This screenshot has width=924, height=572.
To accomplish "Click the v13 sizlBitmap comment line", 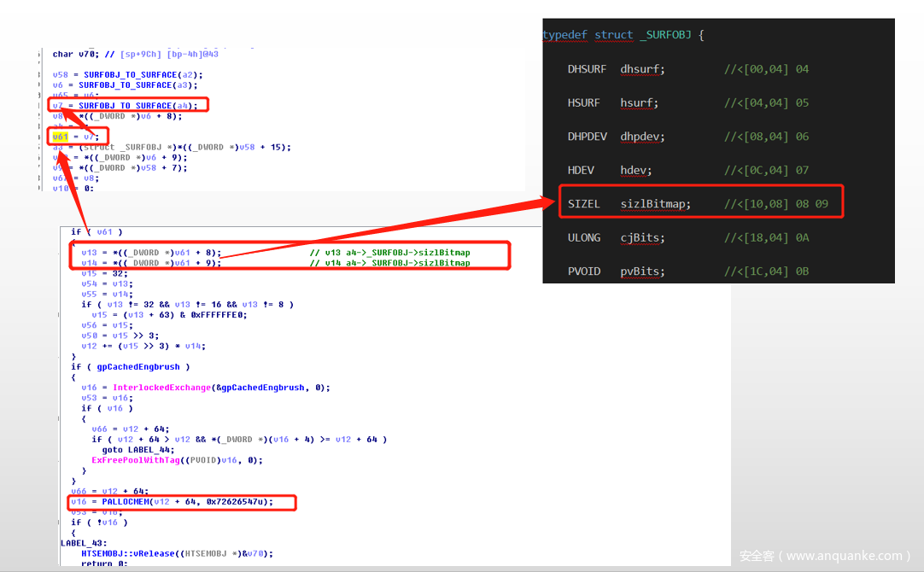I will coord(389,253).
